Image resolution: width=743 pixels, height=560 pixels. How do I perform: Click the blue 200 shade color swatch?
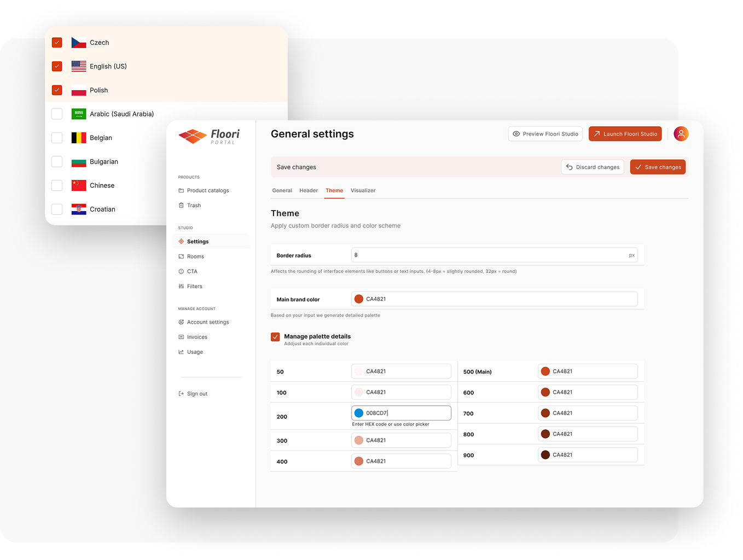[359, 413]
